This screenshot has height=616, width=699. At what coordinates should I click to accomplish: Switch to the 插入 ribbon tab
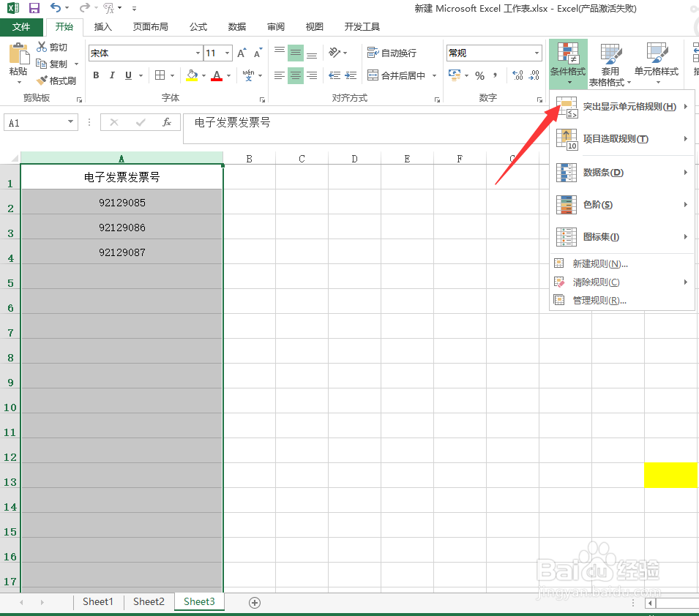pyautogui.click(x=102, y=26)
